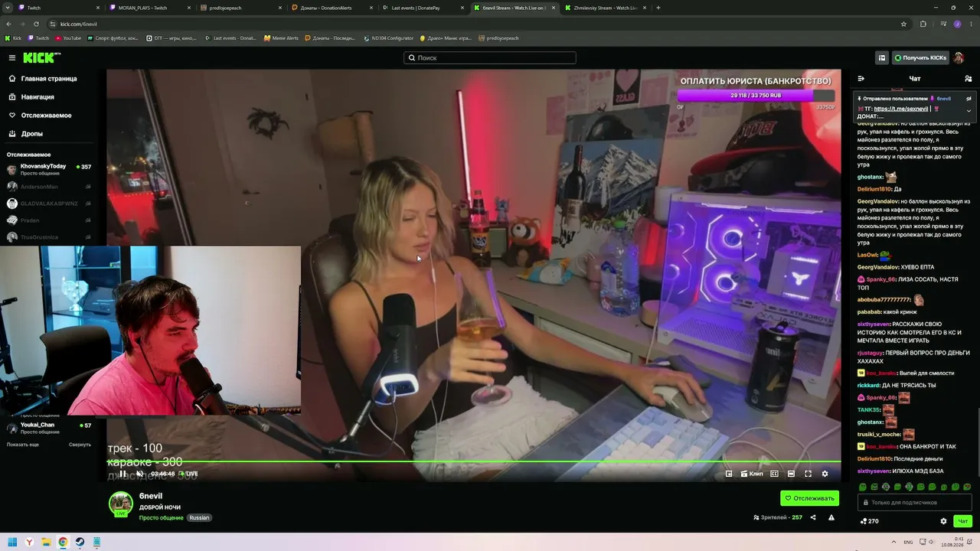Open the chat settings gear
This screenshot has width=980, height=551.
tap(943, 521)
